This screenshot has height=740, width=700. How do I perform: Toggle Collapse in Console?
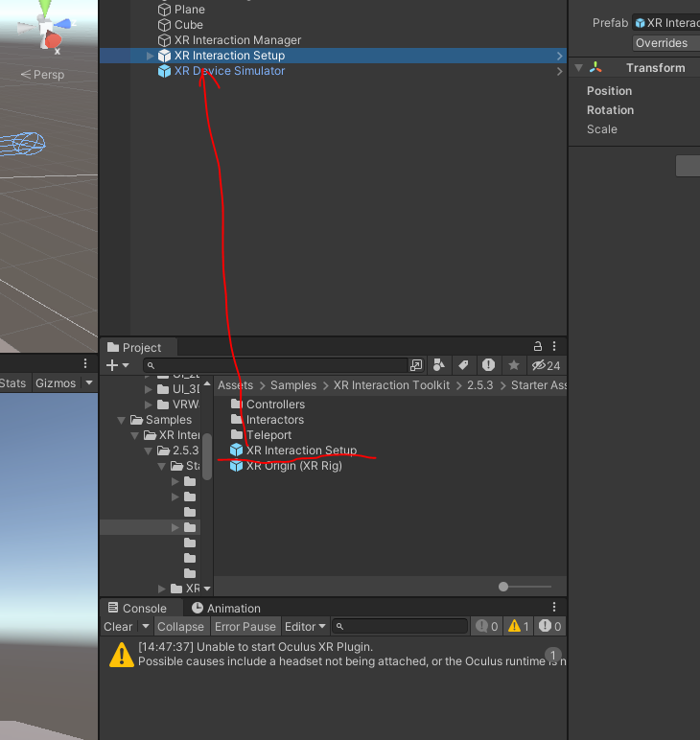coord(180,627)
